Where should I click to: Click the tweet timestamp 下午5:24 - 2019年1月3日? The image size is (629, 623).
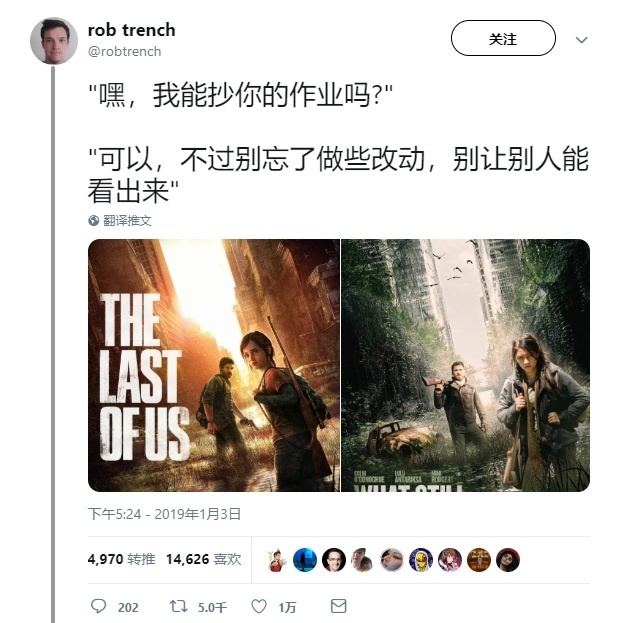click(164, 514)
